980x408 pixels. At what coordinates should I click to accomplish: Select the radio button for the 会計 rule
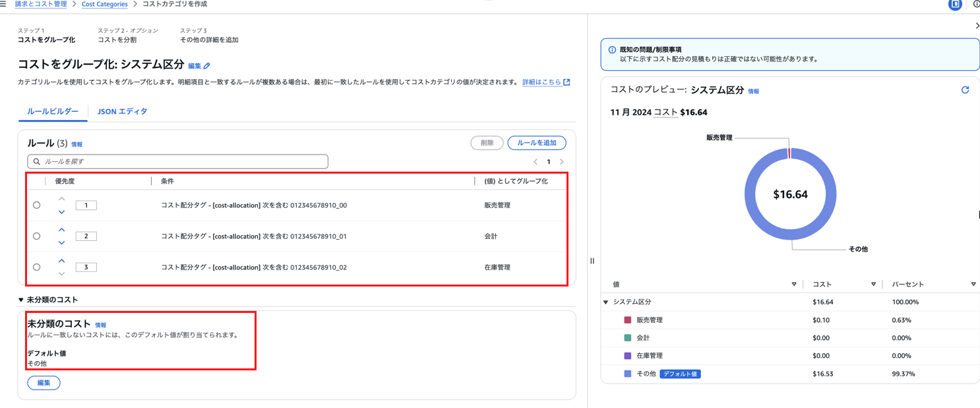(37, 236)
